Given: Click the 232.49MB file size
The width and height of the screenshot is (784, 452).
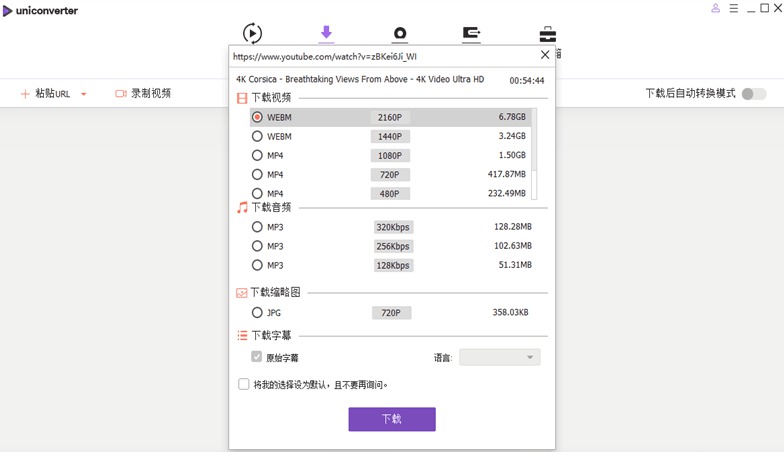Looking at the screenshot, I should coord(506,193).
